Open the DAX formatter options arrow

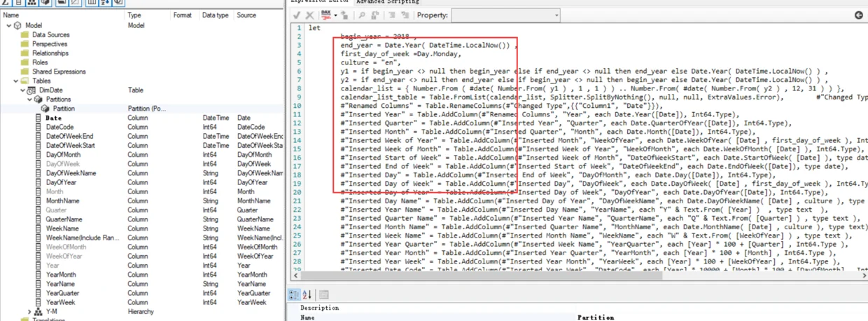(335, 15)
